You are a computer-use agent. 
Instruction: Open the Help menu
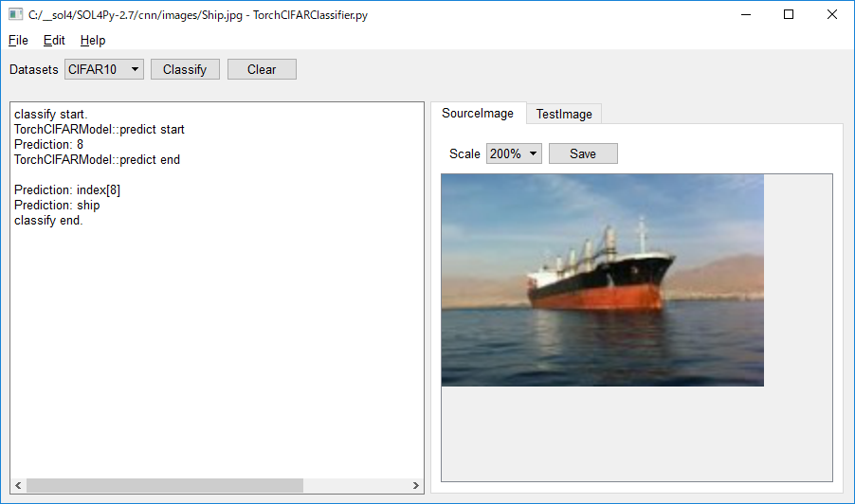coord(93,41)
